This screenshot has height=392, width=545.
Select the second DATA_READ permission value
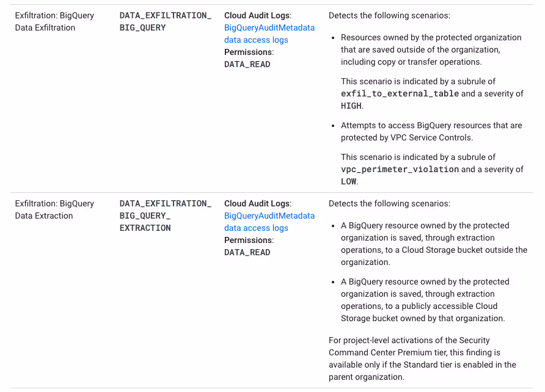coord(247,252)
